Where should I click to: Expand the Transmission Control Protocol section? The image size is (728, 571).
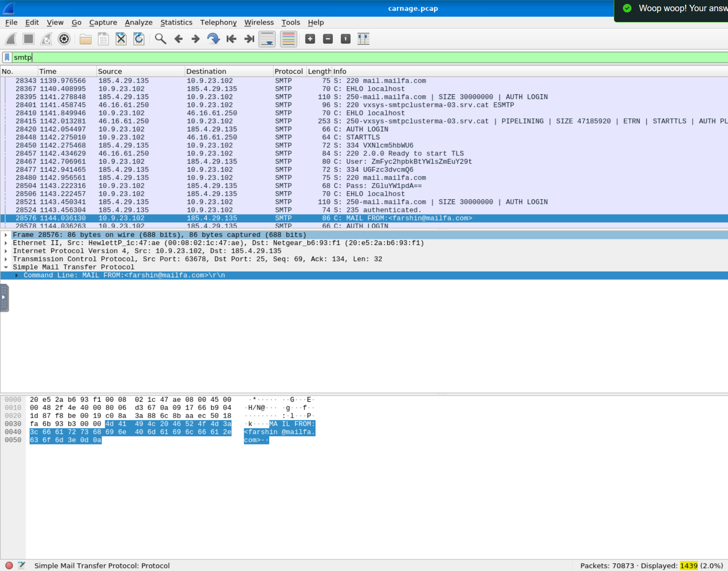coord(6,259)
